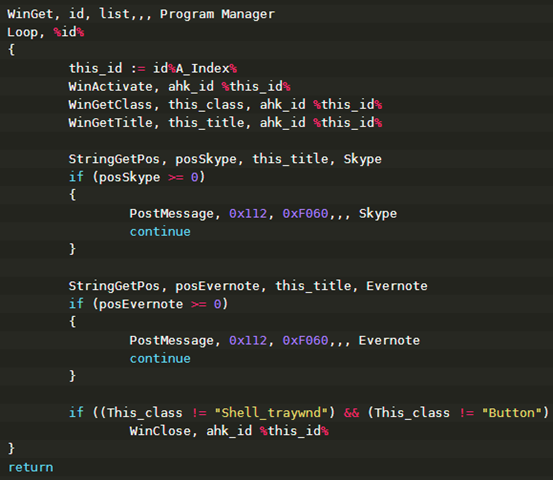
Task: Click the WinGetClass command
Action: click(110, 105)
